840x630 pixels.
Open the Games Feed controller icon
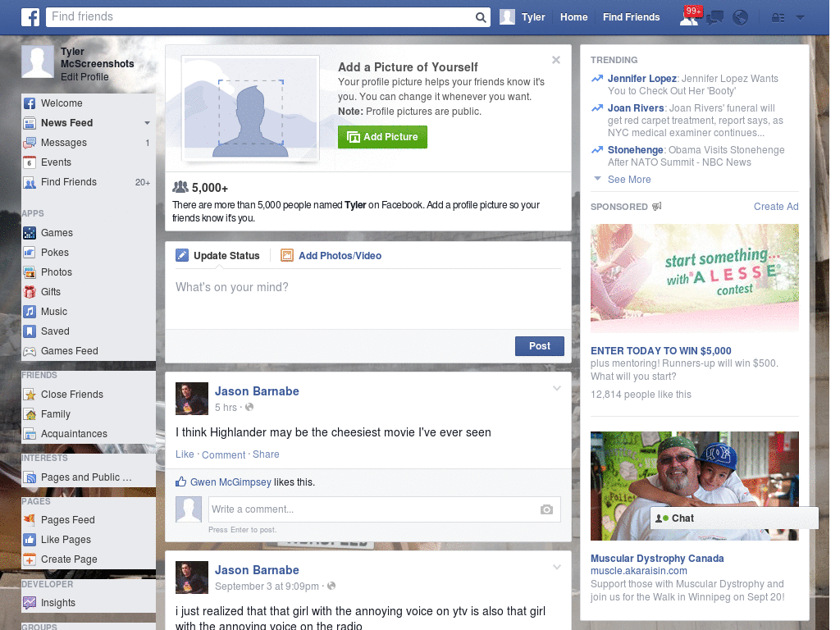point(30,351)
